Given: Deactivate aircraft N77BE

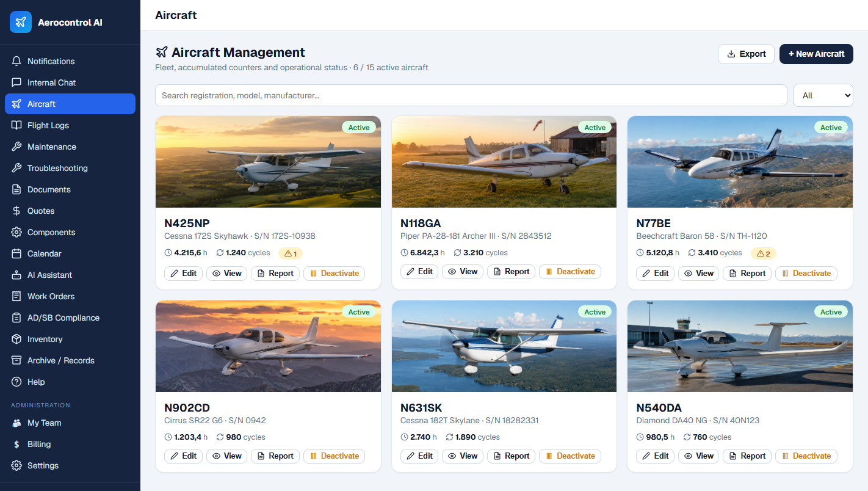Looking at the screenshot, I should pyautogui.click(x=806, y=273).
